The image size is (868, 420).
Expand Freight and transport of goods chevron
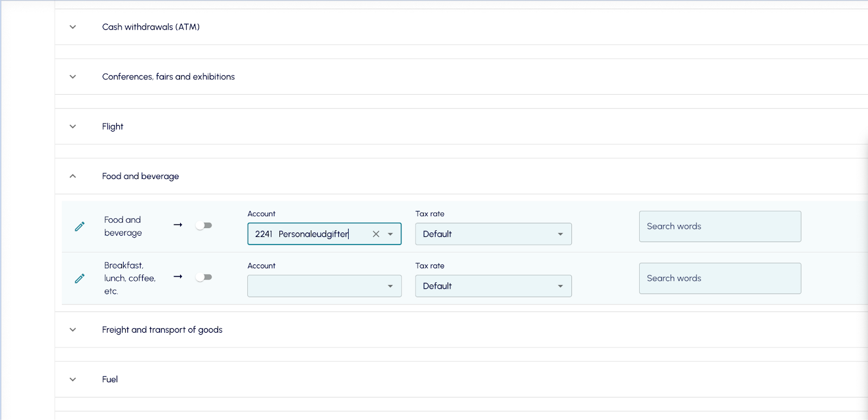pyautogui.click(x=73, y=330)
